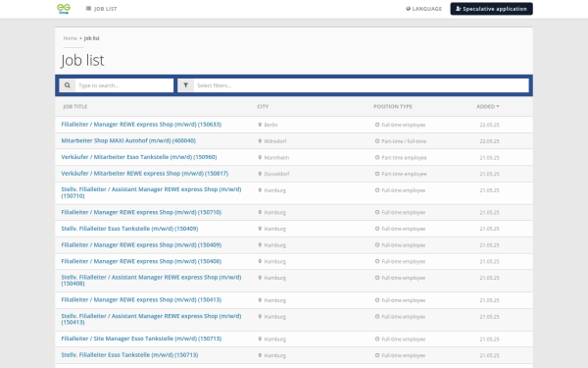Open Filialleiter Manager REWE express (150413) job

click(141, 299)
